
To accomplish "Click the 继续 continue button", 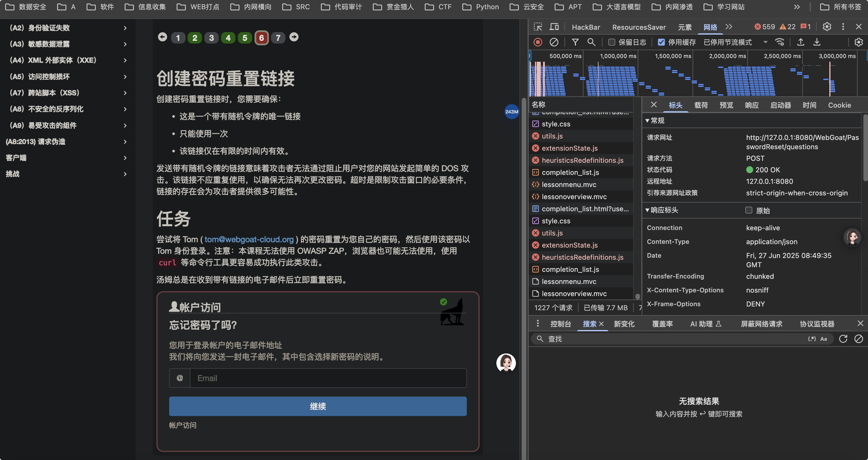I will tap(318, 406).
